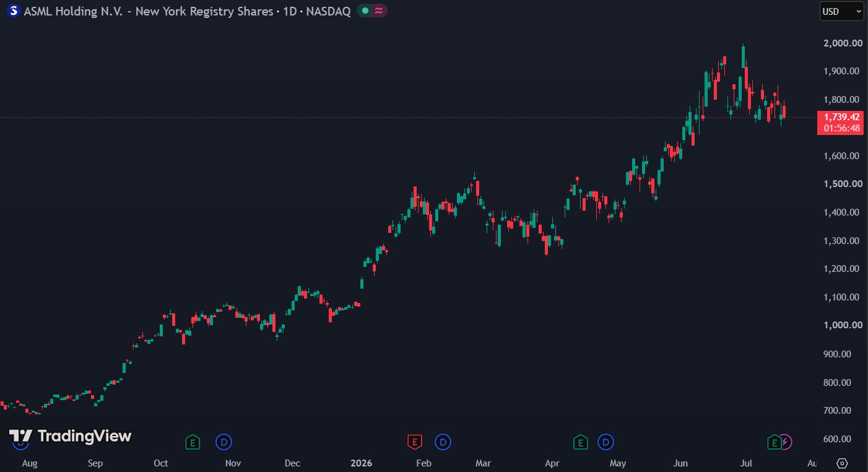Click the May label on time axis
Image resolution: width=868 pixels, height=472 pixels.
[x=618, y=463]
